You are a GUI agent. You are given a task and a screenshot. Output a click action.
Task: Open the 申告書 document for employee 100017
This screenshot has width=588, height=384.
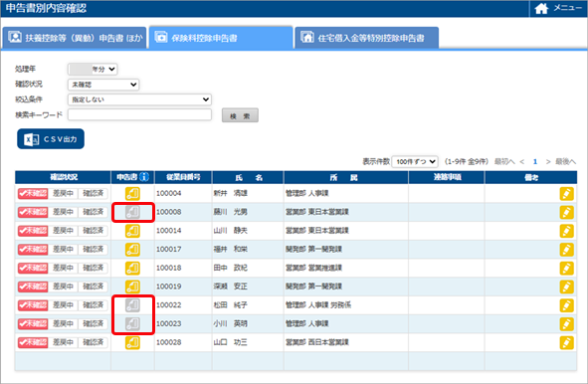pyautogui.click(x=132, y=250)
